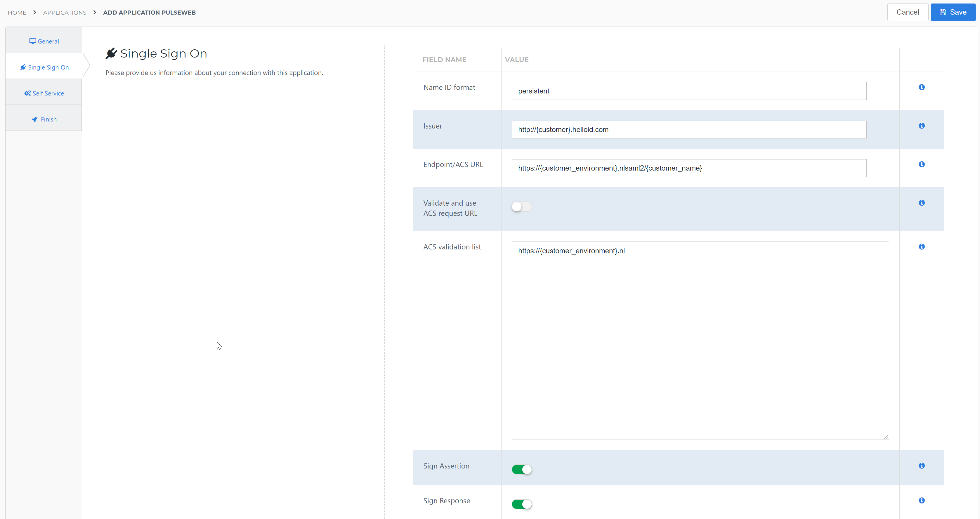Screen dimensions: 980x519
Task: Click the plug icon on the Single Sign On tab
Action: pos(23,67)
